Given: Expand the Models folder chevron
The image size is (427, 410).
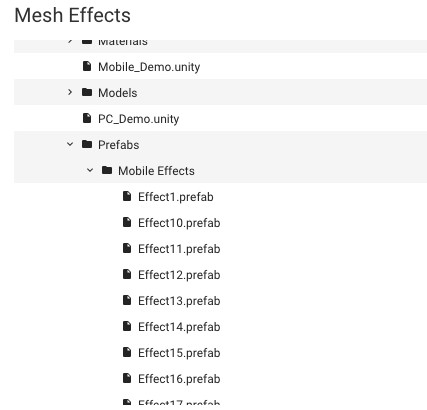Looking at the screenshot, I should coord(70,92).
